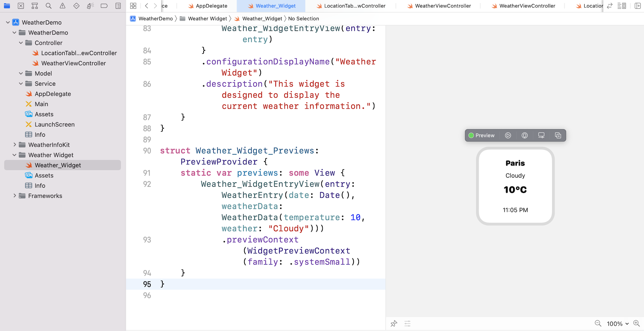The image size is (644, 331).
Task: Open the Find navigator magnifier icon
Action: click(x=49, y=6)
